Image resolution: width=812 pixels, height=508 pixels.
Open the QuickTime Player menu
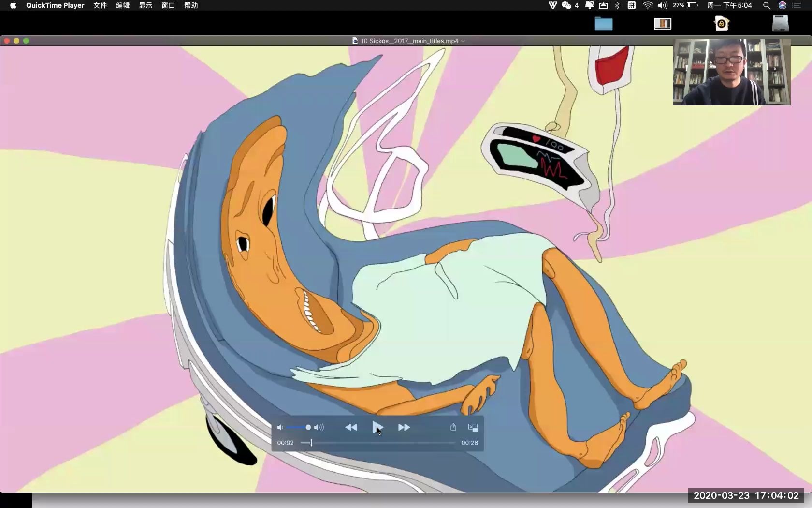click(x=55, y=5)
